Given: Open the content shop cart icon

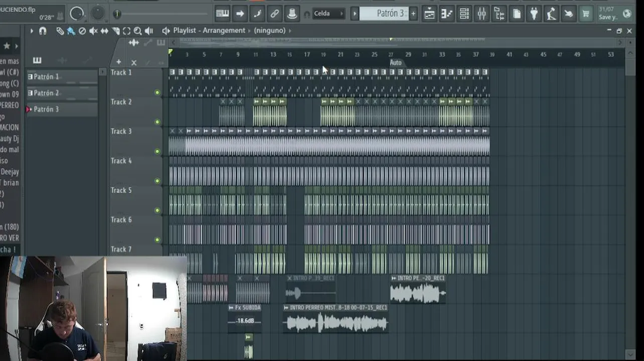Looking at the screenshot, I should [x=586, y=14].
